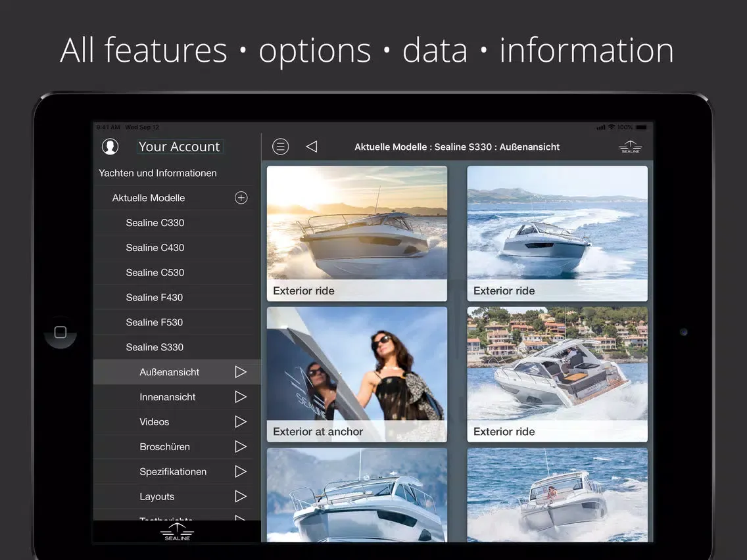
Task: Tap the Sealine logo at sidebar bottom
Action: (178, 532)
